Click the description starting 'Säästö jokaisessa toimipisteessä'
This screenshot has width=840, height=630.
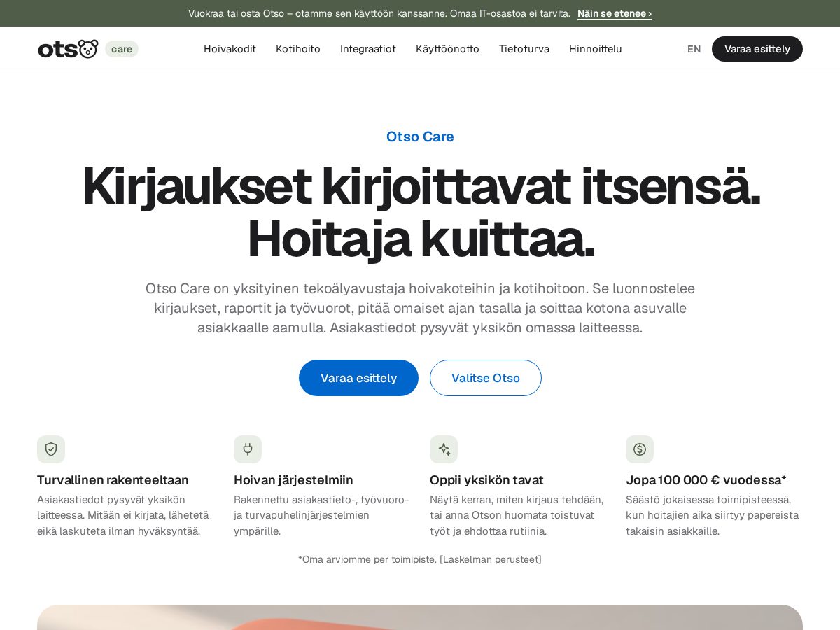(x=712, y=515)
